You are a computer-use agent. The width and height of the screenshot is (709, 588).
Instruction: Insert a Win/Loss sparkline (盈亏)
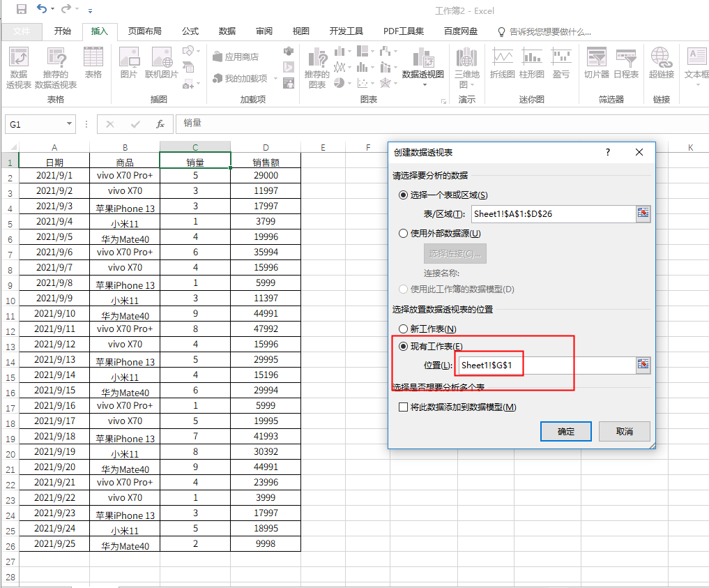(561, 63)
